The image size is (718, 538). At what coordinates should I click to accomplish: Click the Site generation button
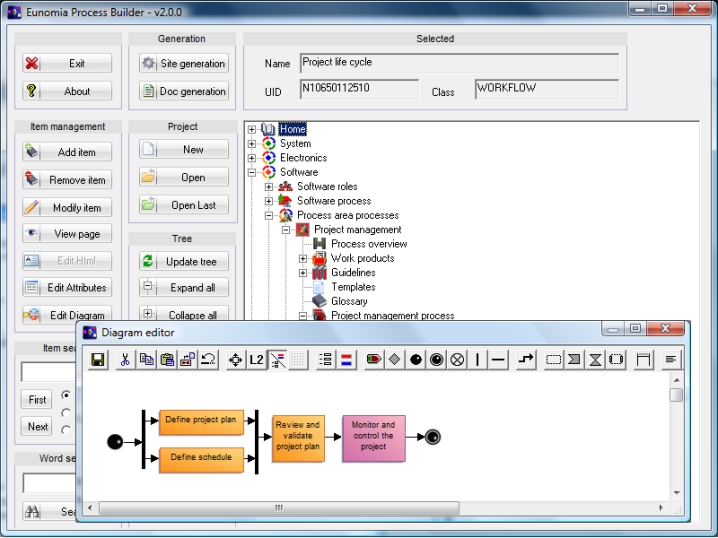pyautogui.click(x=184, y=63)
